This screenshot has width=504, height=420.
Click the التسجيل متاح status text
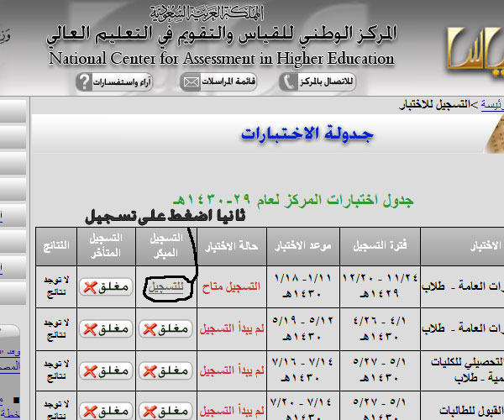232,286
